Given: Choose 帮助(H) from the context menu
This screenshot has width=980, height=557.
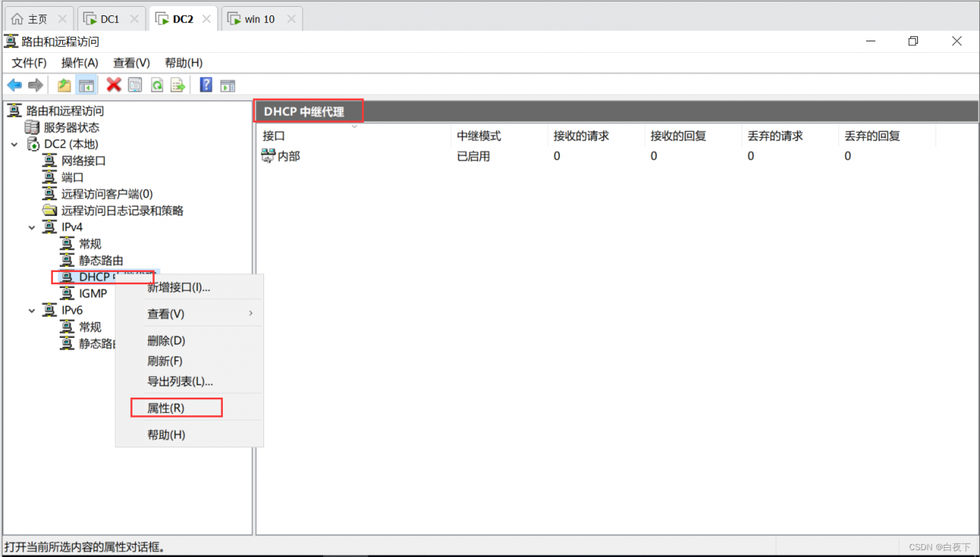Looking at the screenshot, I should [x=189, y=435].
